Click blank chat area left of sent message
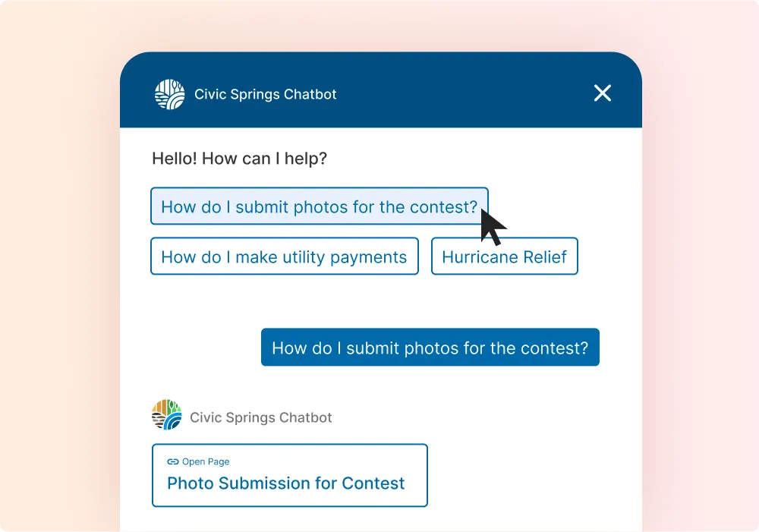The width and height of the screenshot is (759, 532). (x=197, y=348)
